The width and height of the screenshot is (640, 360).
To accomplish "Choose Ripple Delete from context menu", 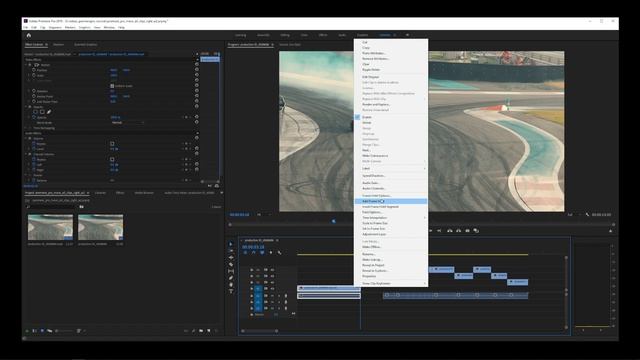I will coord(391,70).
